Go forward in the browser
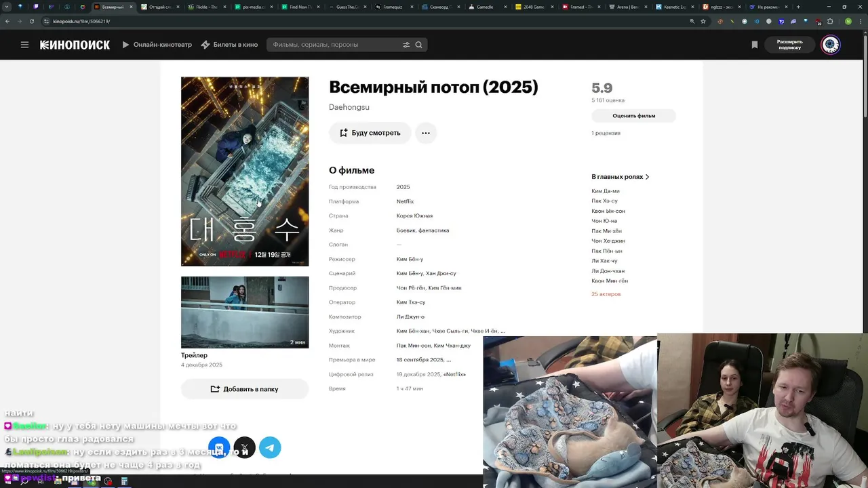This screenshot has width=868, height=488. tap(20, 21)
